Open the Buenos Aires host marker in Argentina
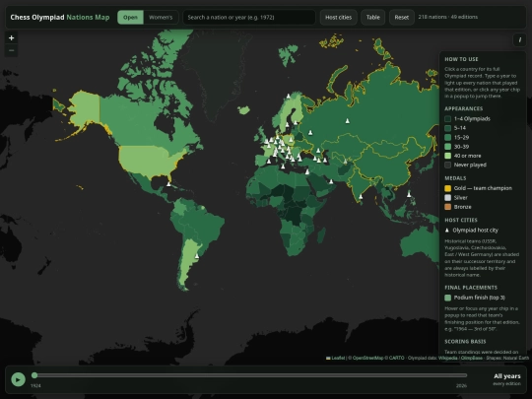The image size is (532, 399). (x=197, y=256)
